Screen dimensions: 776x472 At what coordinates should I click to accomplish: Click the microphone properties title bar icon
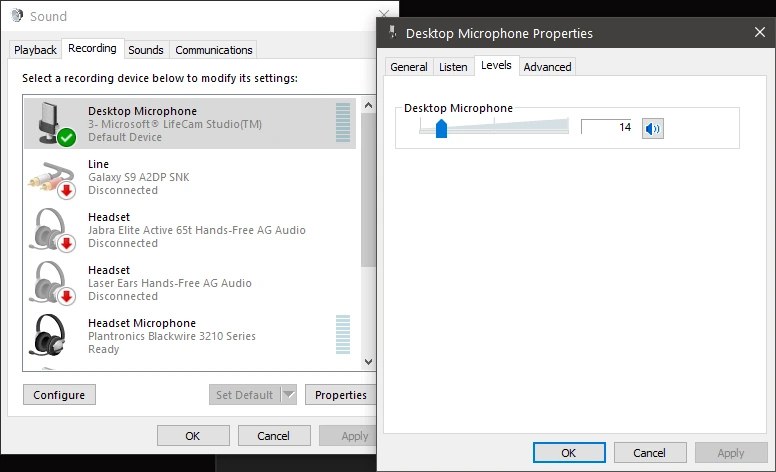pyautogui.click(x=393, y=33)
